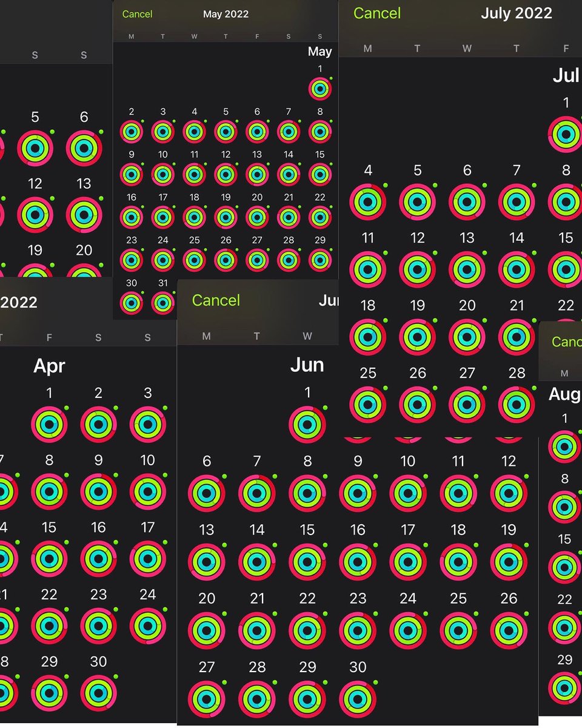The height and width of the screenshot is (728, 582).
Task: View May 22 activity rings
Action: click(x=319, y=217)
